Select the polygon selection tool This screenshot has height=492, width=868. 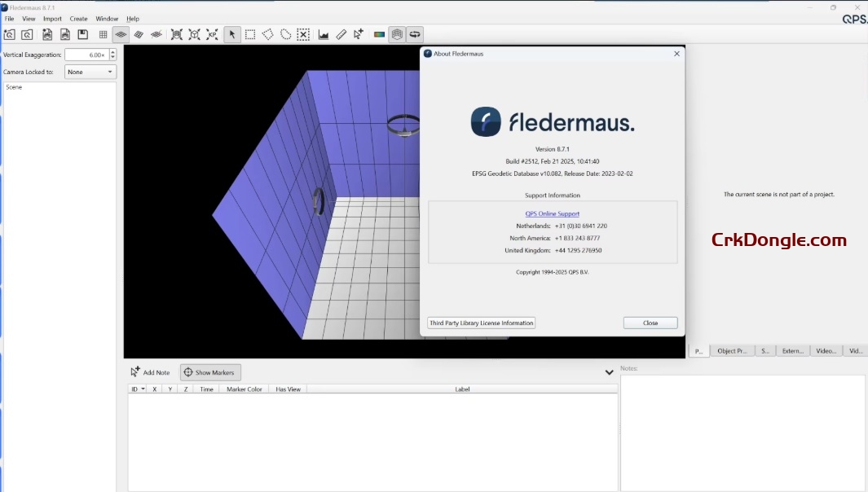tap(268, 34)
